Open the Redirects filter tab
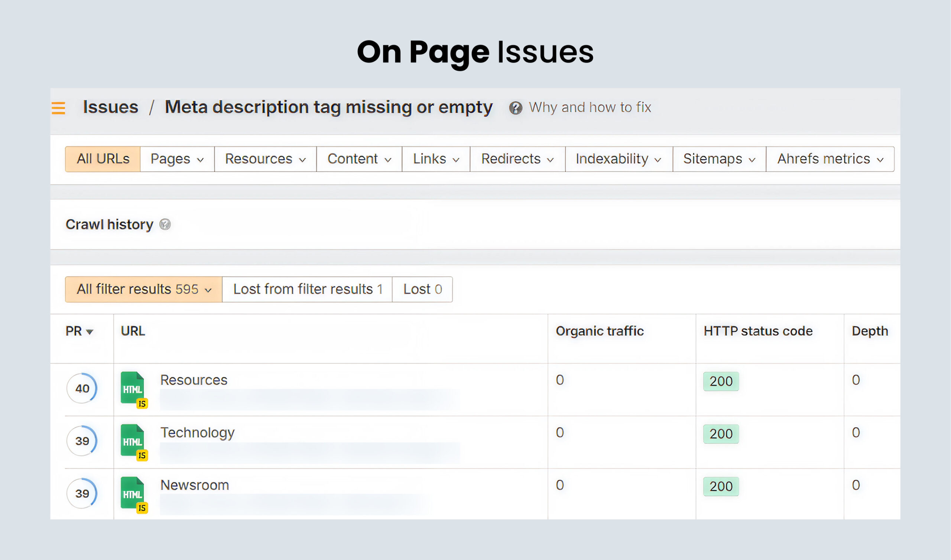 tap(517, 159)
